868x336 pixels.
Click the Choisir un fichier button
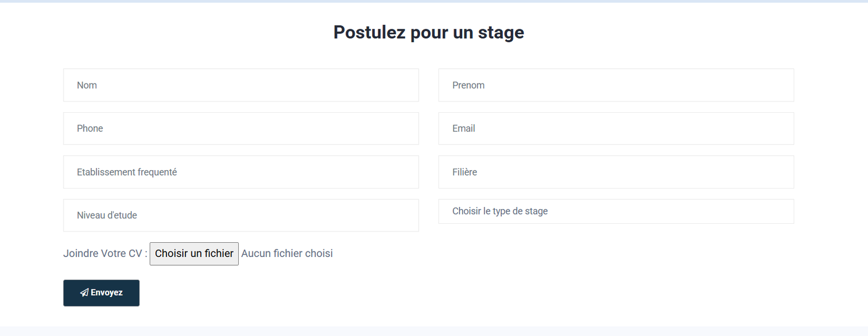point(194,253)
